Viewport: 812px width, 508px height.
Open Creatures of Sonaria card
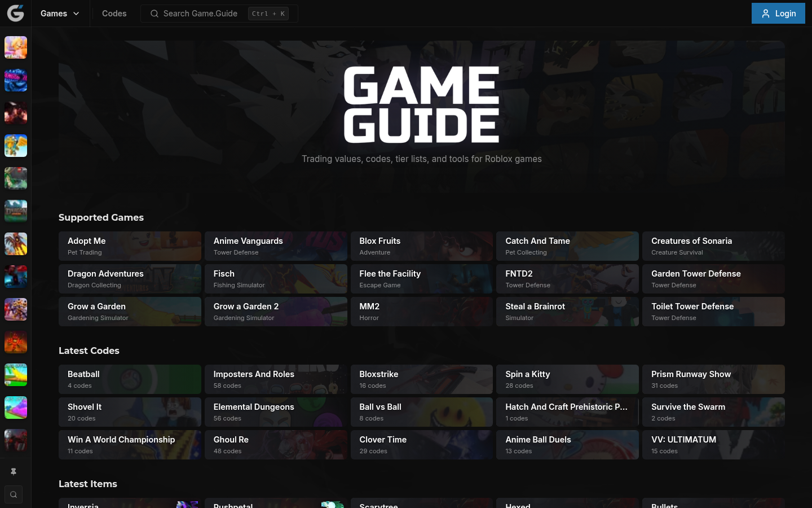pyautogui.click(x=713, y=246)
